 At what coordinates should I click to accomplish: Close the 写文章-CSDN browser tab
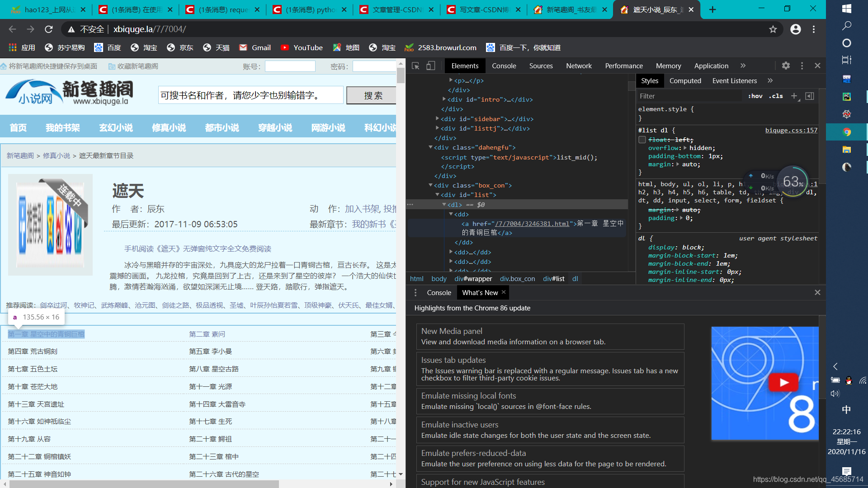[518, 9]
